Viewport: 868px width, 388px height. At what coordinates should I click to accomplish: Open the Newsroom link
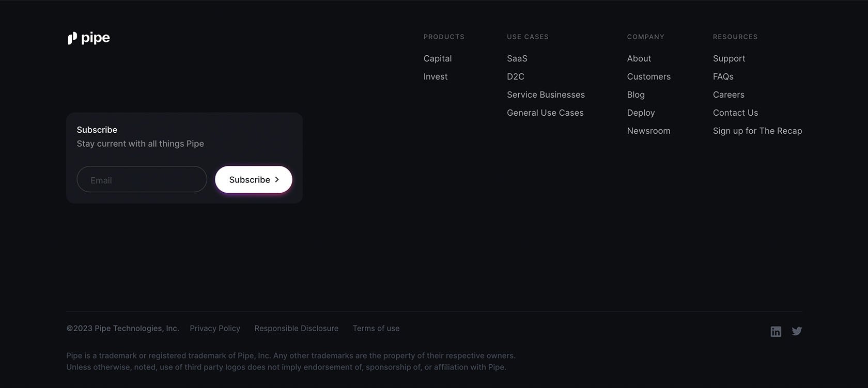[x=649, y=131]
